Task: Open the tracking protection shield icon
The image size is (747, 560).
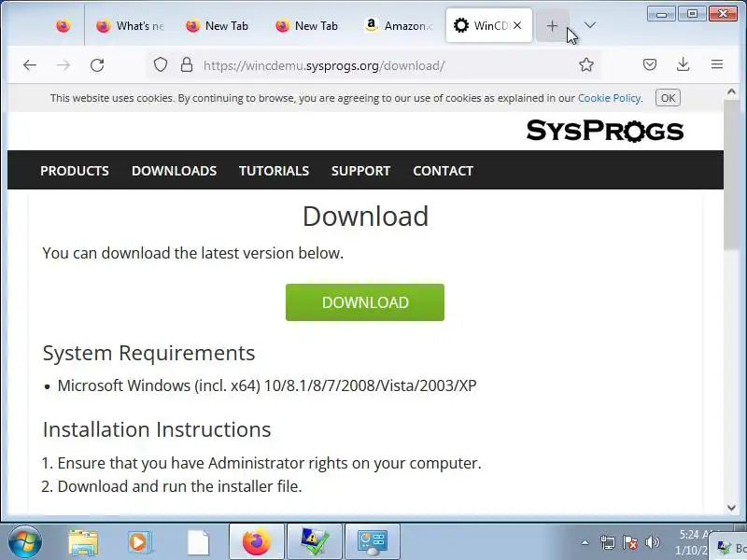Action: pos(161,64)
